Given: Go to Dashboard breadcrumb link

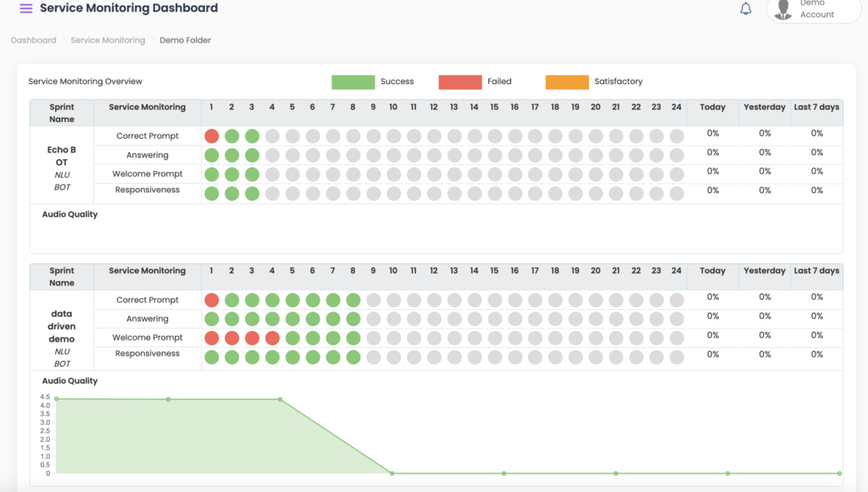Looking at the screenshot, I should pos(34,40).
